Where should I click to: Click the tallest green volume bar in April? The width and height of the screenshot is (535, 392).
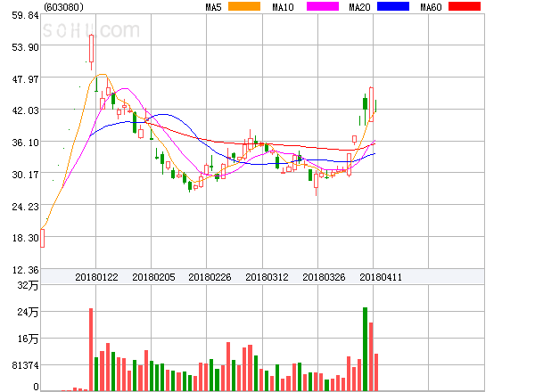coord(365,349)
